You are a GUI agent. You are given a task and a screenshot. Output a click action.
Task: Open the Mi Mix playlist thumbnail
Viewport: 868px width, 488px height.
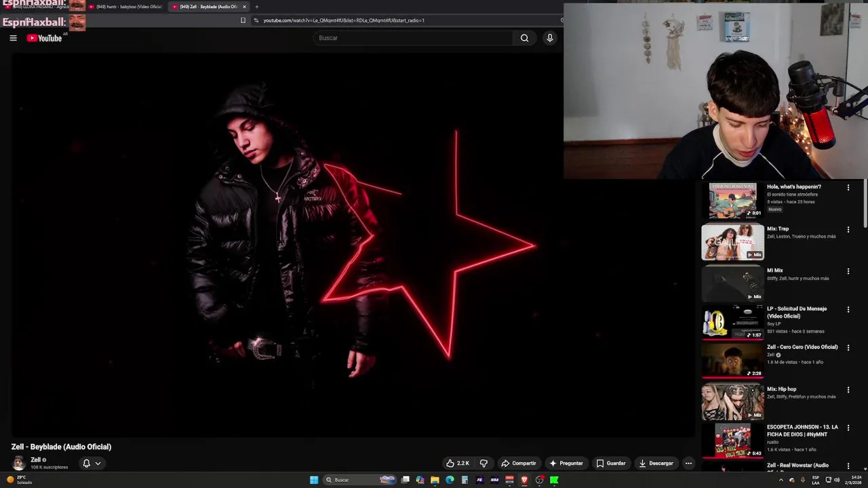pos(732,283)
